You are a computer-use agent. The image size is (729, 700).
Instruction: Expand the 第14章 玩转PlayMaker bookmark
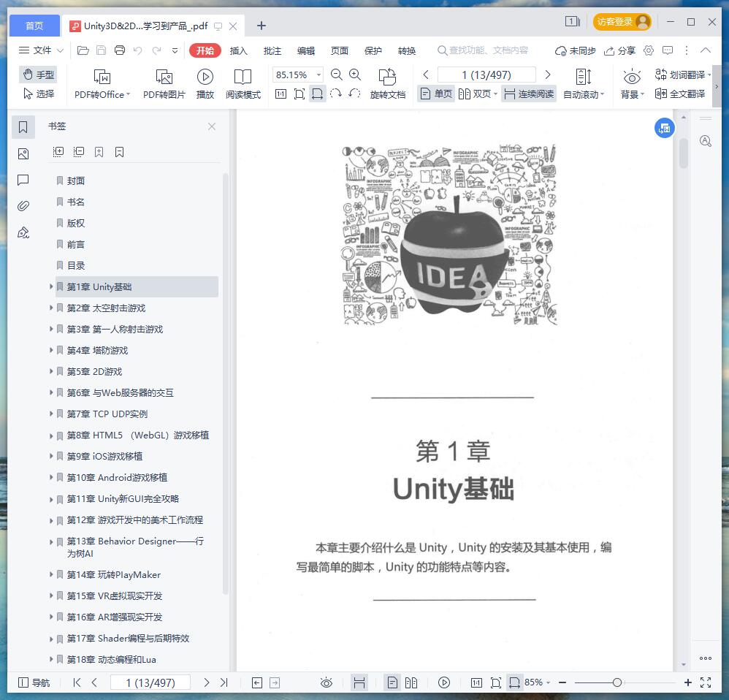(x=51, y=574)
